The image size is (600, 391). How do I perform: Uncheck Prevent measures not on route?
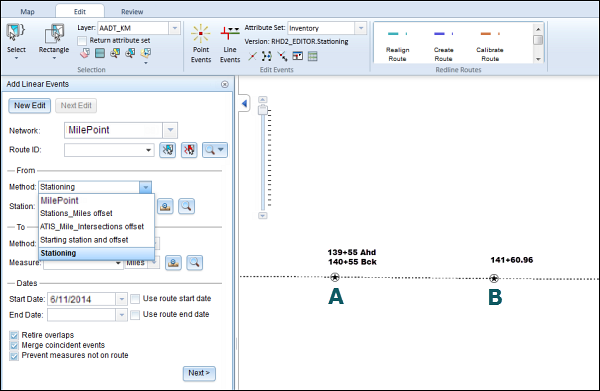pos(14,356)
